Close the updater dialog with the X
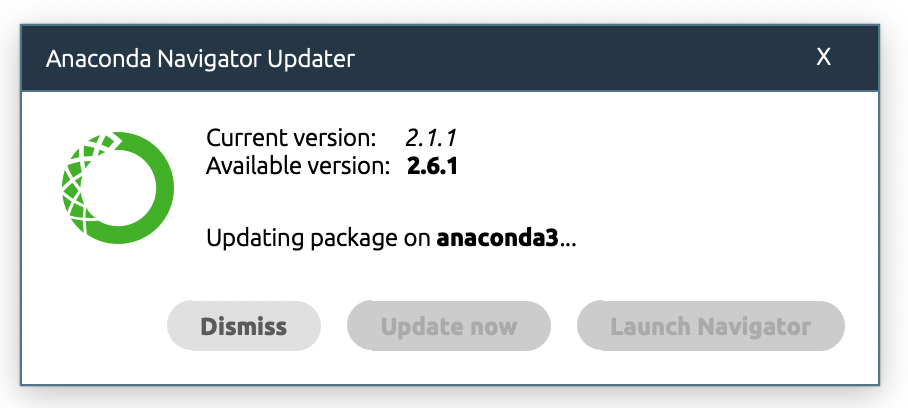This screenshot has height=408, width=908. pos(824,57)
